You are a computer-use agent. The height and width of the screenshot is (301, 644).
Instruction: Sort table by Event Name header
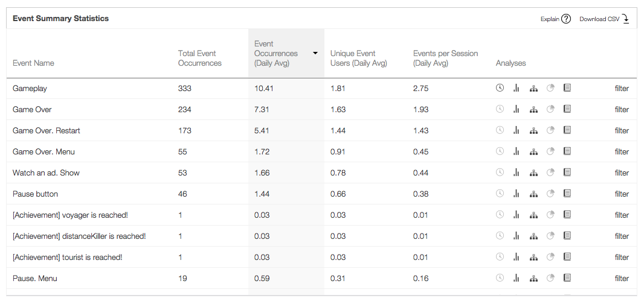(33, 63)
